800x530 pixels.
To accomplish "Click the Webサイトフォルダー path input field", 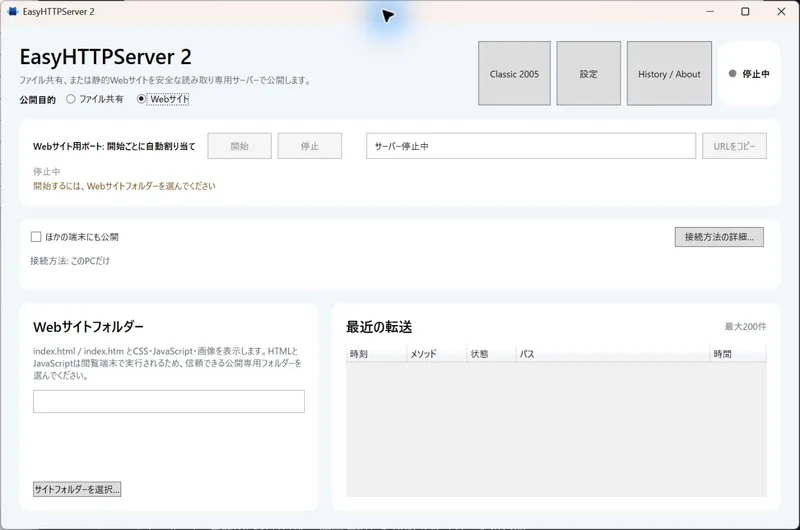I will tap(169, 401).
